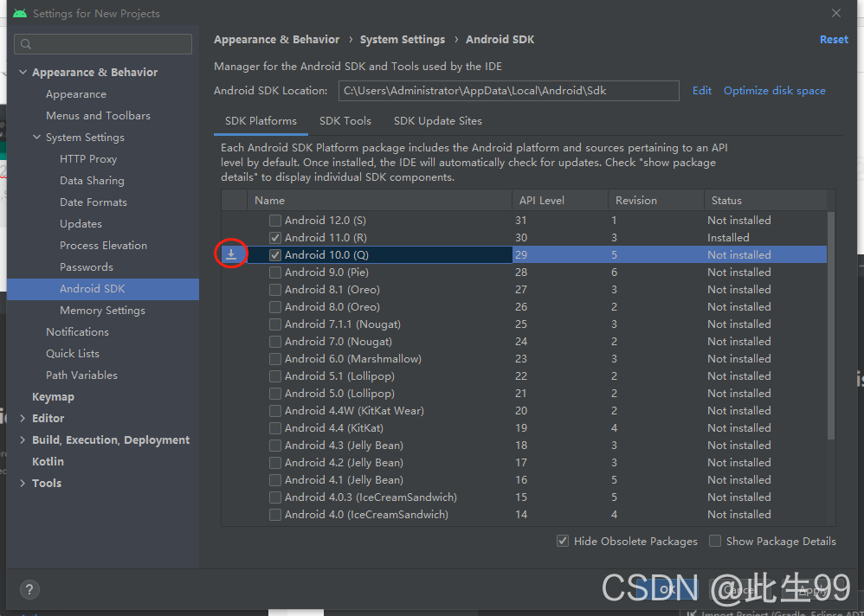Viewport: 864px width, 616px height.
Task: Click the Reset link
Action: (834, 40)
